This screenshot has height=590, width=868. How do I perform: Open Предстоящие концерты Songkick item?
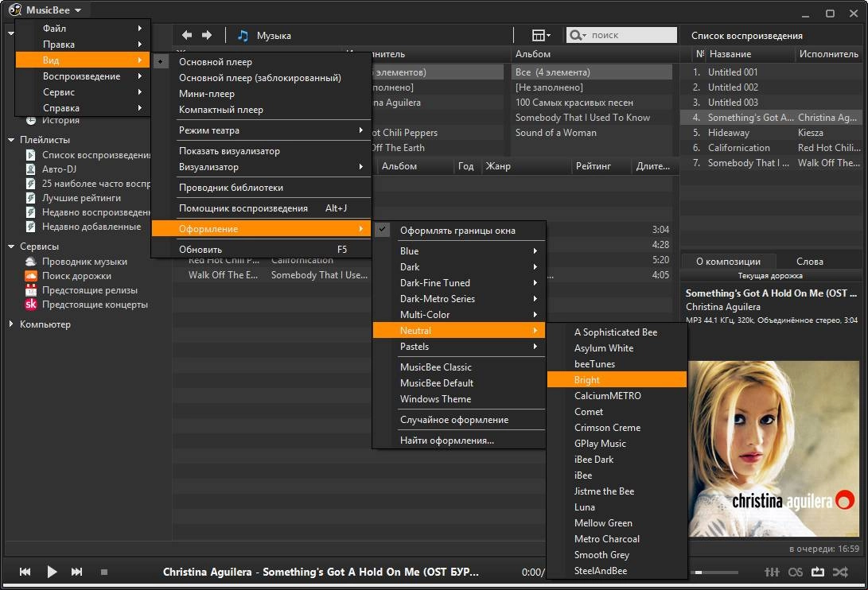(x=95, y=305)
